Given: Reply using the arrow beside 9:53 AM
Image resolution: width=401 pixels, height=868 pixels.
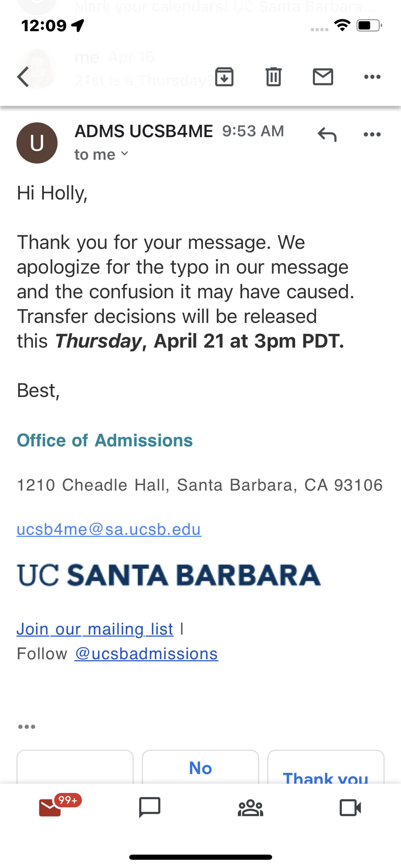Looking at the screenshot, I should (327, 134).
